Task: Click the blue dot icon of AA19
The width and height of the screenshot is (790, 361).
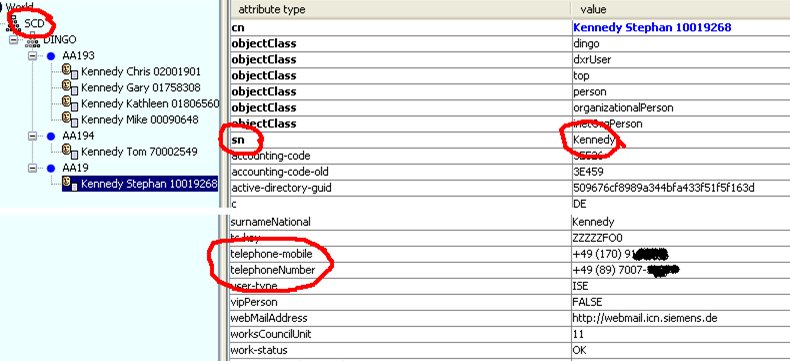Action: point(50,168)
